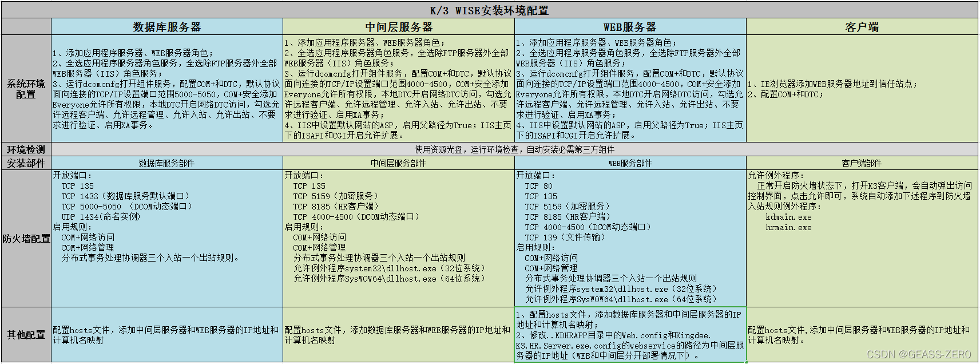Image resolution: width=980 pixels, height=364 pixels.
Task: Select the 其他配置 row header
Action: (26, 335)
